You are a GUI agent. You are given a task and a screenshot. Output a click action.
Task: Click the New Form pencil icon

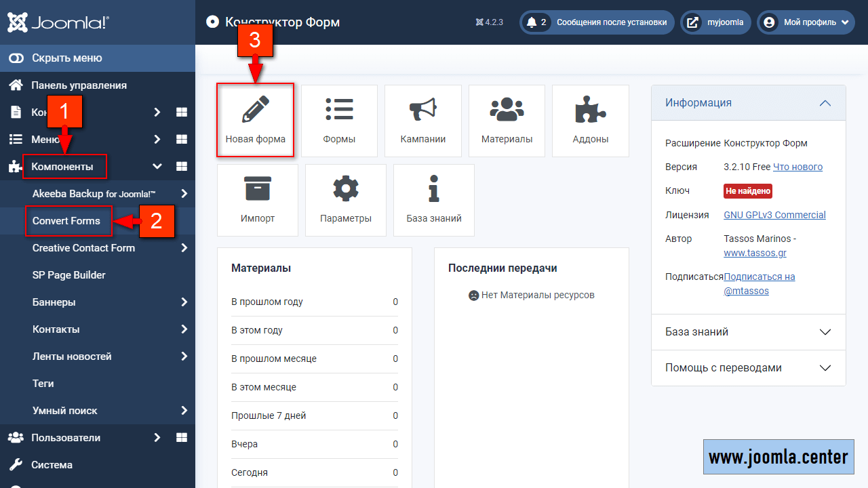pyautogui.click(x=255, y=110)
